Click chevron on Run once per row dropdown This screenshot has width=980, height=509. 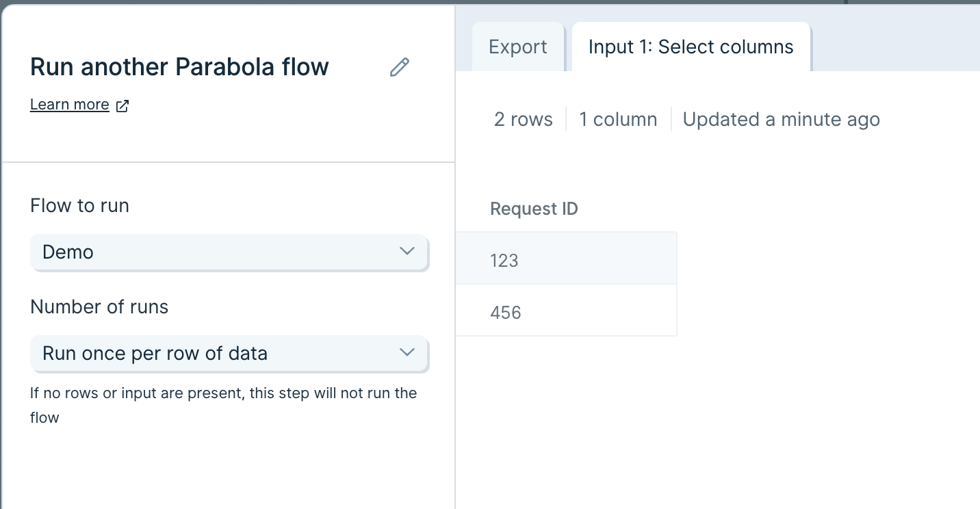(x=407, y=352)
